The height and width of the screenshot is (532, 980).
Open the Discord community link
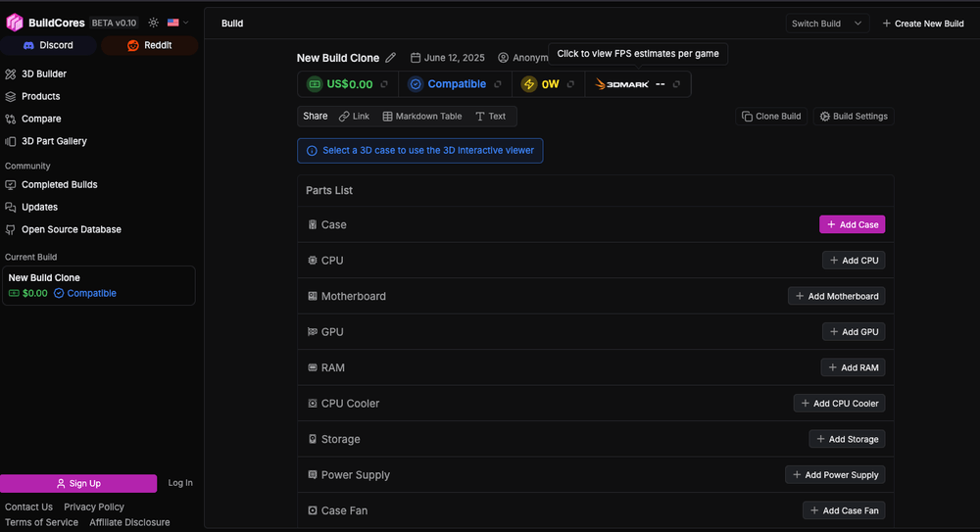coord(48,45)
